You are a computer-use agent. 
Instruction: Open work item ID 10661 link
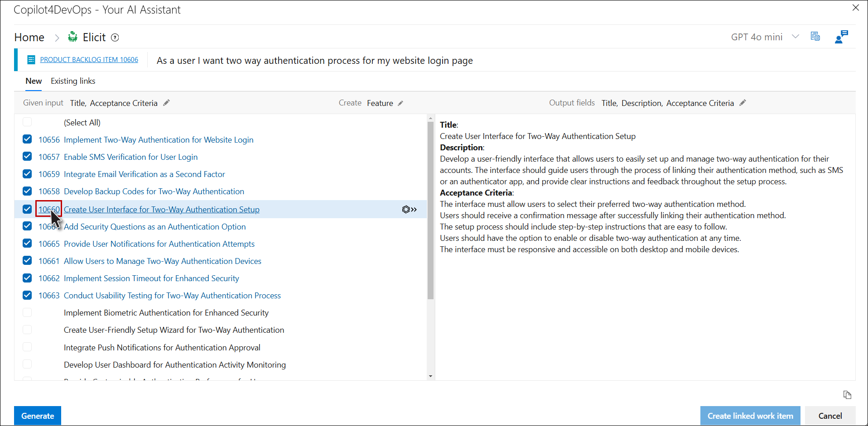pyautogui.click(x=49, y=261)
